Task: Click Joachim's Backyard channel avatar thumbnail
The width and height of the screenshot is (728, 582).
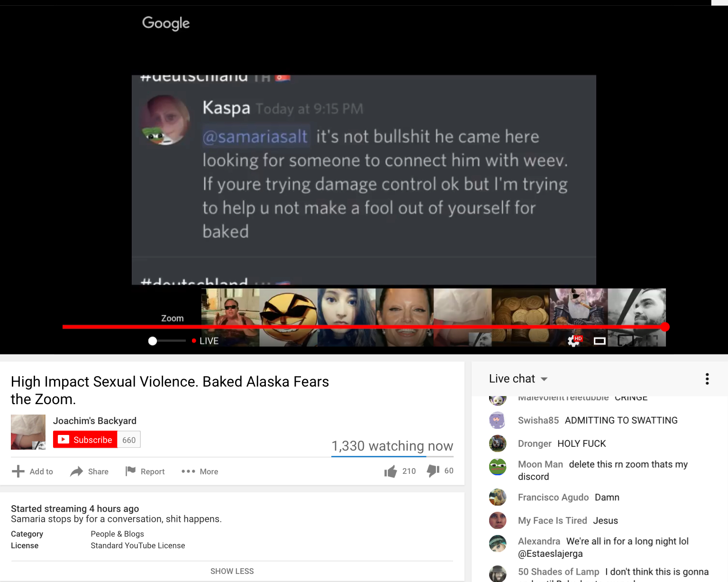Action: point(28,432)
